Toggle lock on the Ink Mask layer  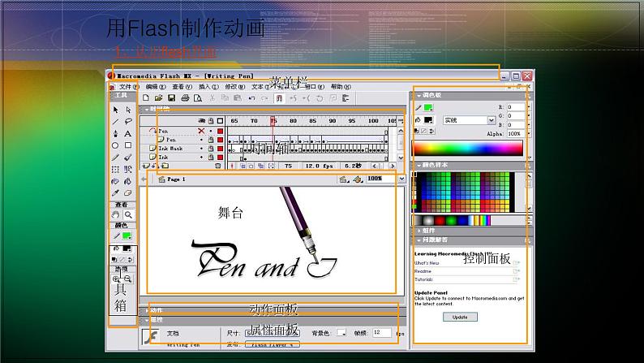[211, 149]
